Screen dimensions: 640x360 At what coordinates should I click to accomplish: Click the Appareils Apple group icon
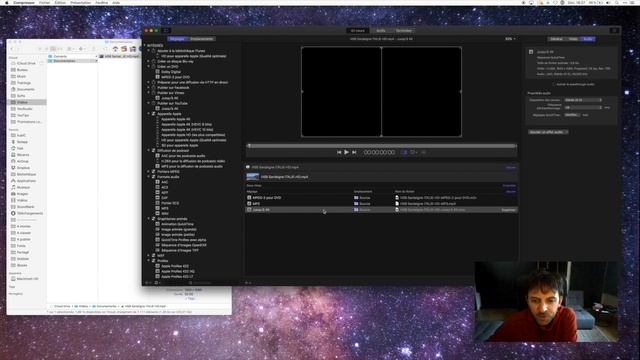coord(153,114)
